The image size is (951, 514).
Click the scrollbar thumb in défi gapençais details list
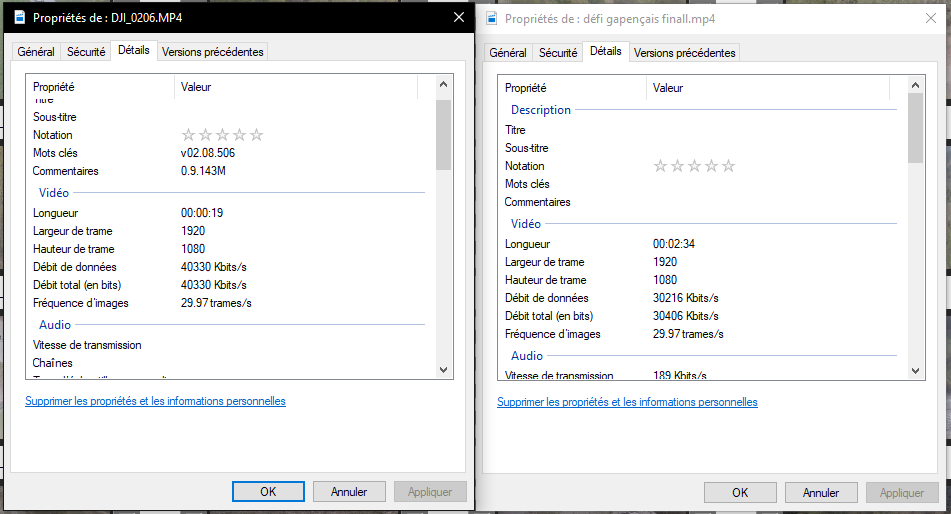[x=915, y=128]
